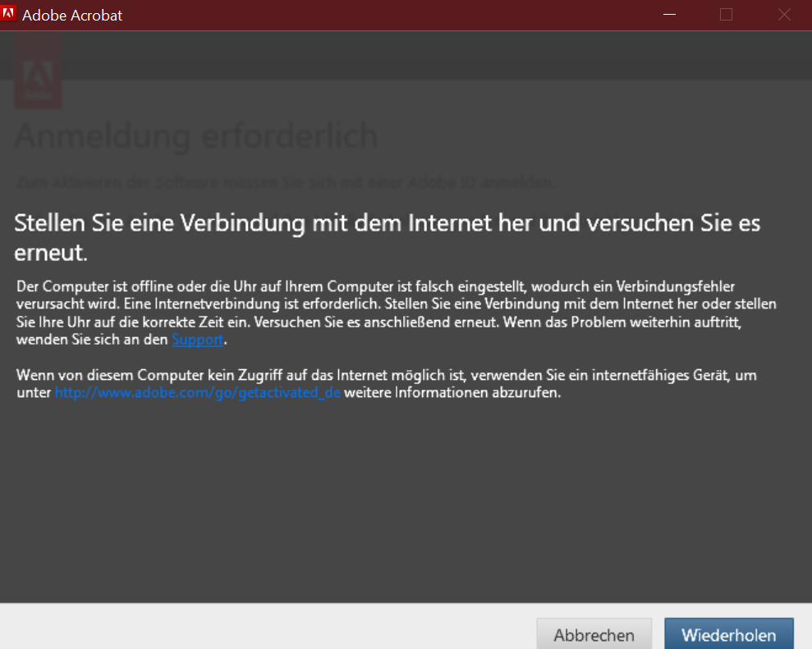The image size is (812, 649).
Task: Visit the adobe.com/go/getactivated_de activation link
Action: coord(197,392)
